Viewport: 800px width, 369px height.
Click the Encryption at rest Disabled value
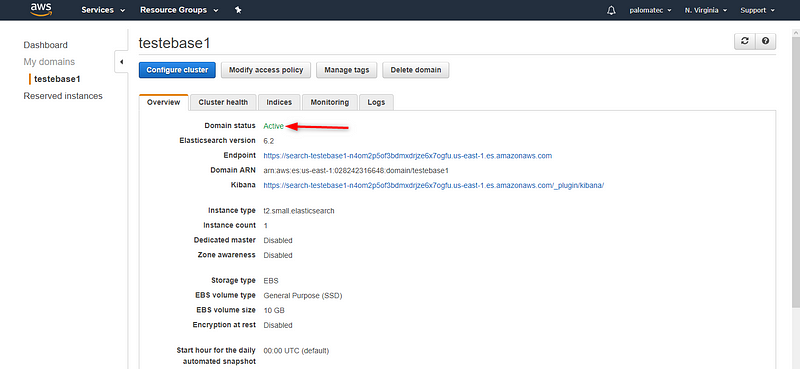click(278, 325)
